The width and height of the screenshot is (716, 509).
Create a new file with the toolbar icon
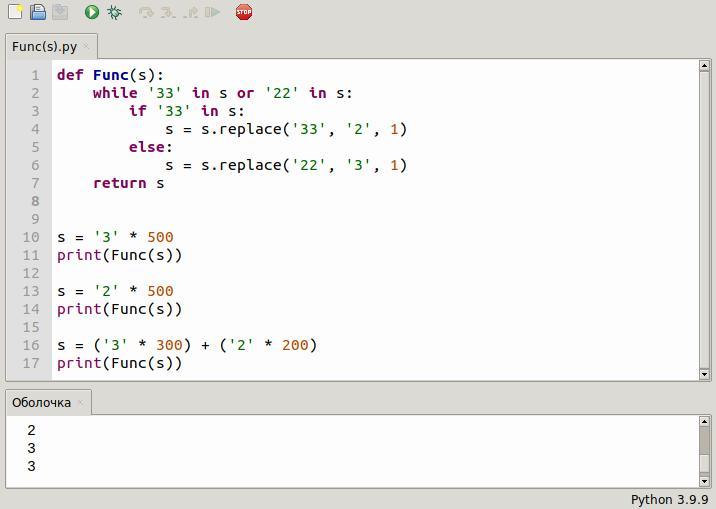click(15, 12)
